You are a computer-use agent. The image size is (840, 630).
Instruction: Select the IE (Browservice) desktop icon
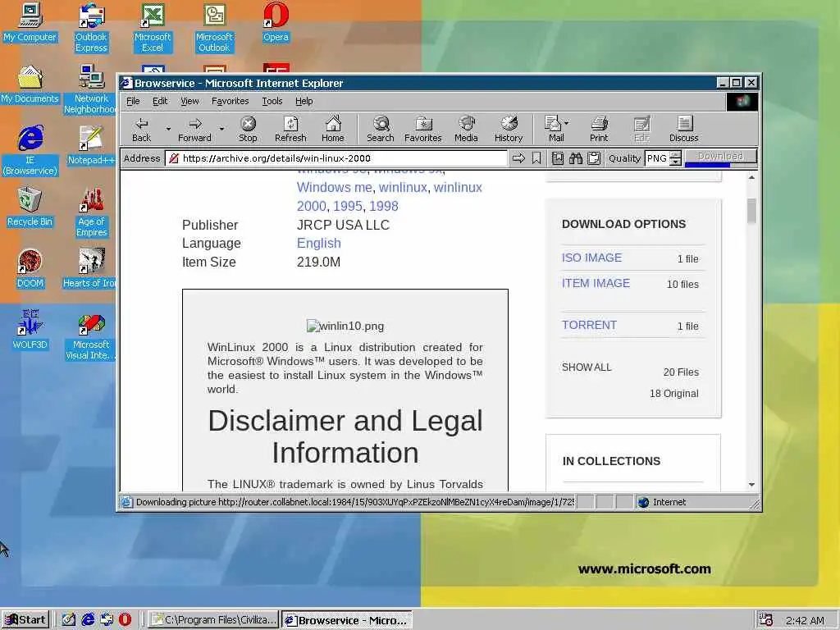[x=30, y=151]
